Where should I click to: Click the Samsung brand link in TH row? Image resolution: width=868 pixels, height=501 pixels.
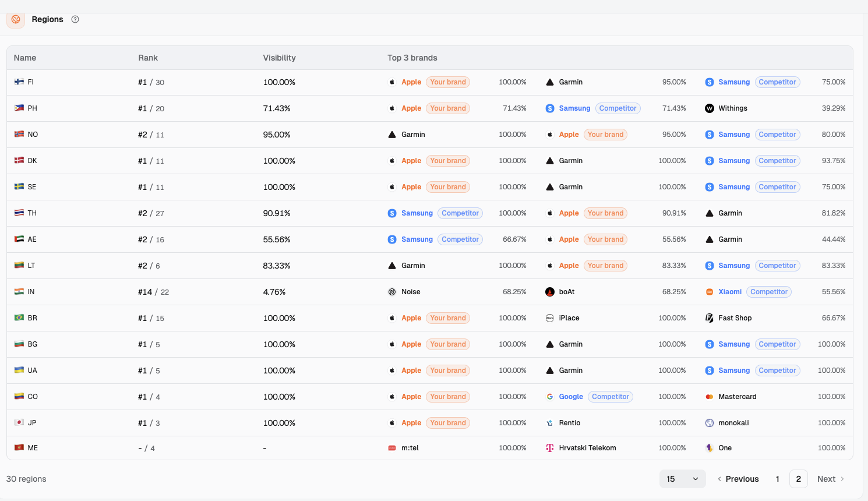(x=417, y=213)
